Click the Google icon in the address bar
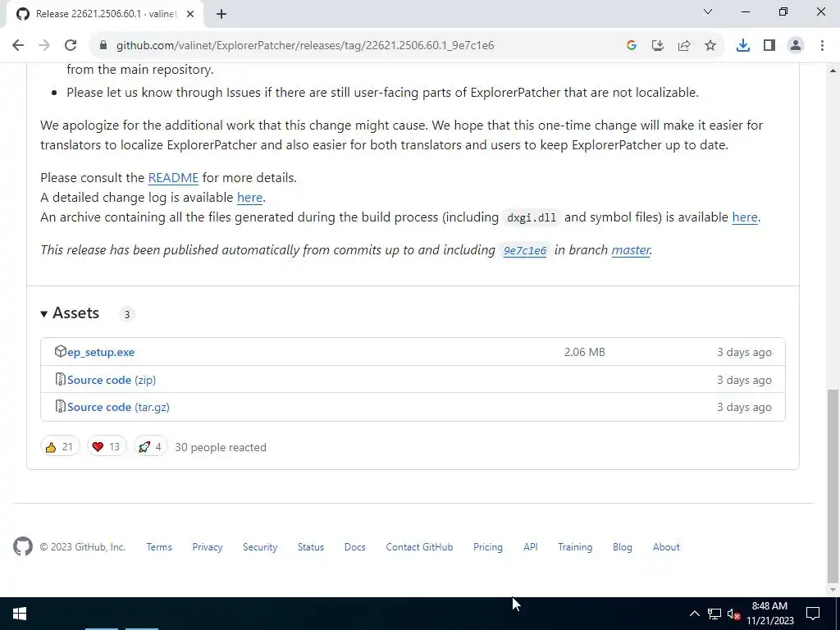This screenshot has height=630, width=840. click(632, 46)
